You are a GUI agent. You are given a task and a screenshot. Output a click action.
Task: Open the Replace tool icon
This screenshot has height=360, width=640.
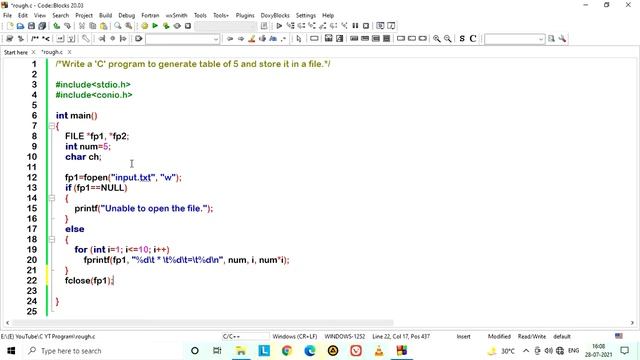tap(129, 26)
